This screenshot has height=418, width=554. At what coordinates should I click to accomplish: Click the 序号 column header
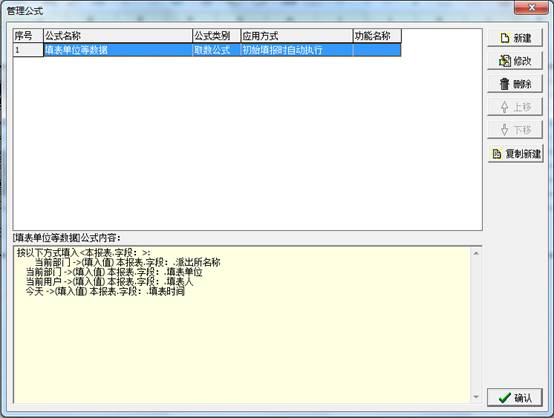(x=28, y=36)
